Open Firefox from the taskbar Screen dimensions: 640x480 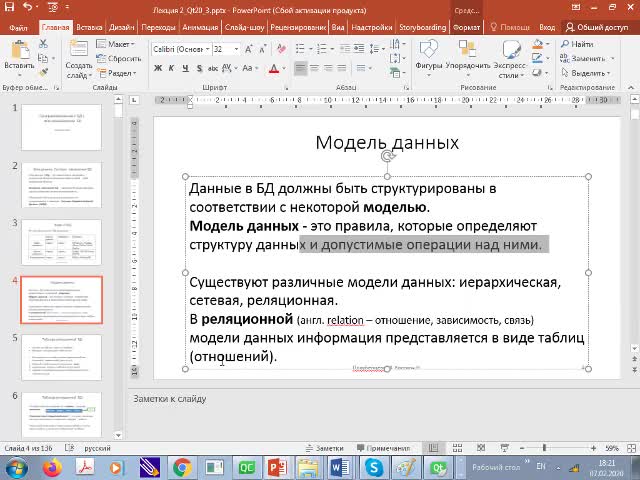click(52, 467)
